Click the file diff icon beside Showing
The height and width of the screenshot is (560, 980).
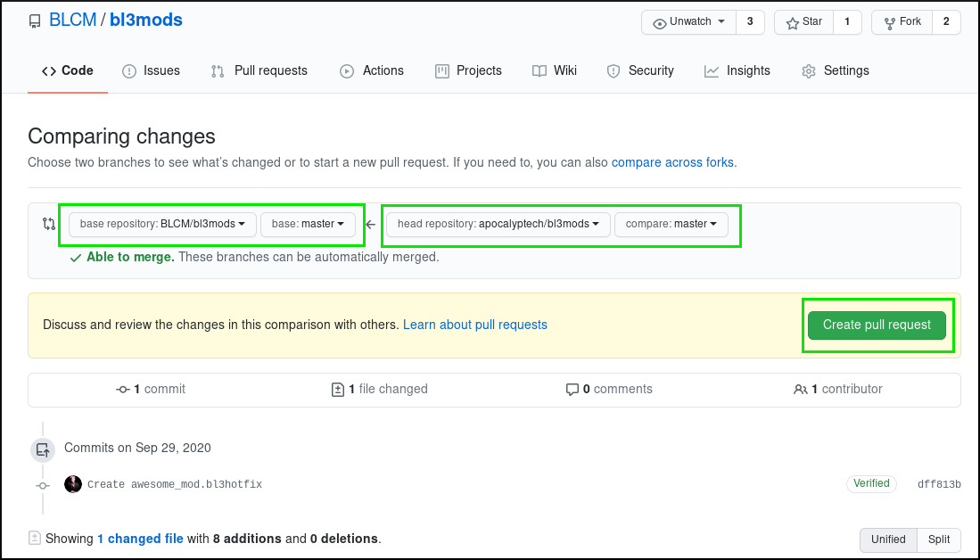[35, 538]
